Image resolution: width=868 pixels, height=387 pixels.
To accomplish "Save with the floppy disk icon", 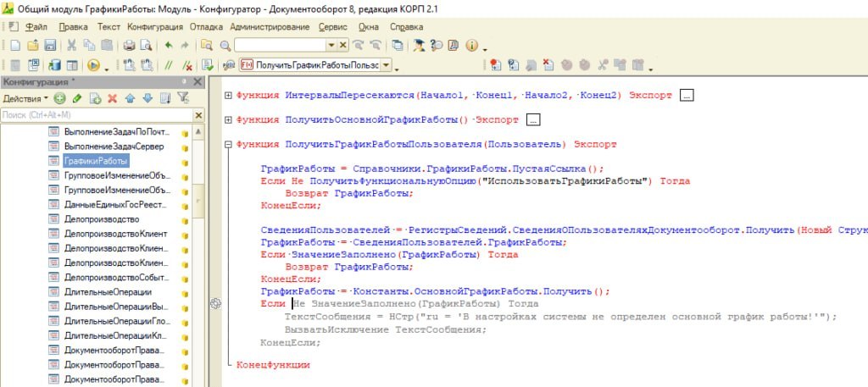I will [50, 46].
